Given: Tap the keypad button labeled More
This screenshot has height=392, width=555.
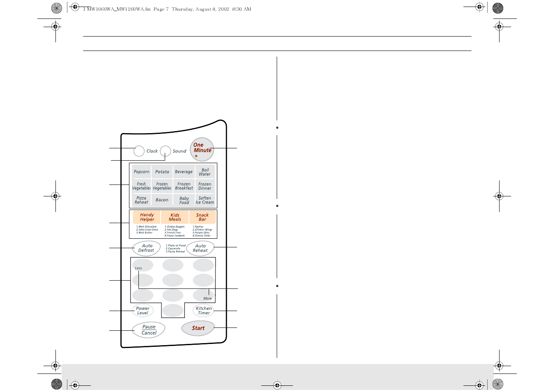Looking at the screenshot, I should click(x=203, y=295).
